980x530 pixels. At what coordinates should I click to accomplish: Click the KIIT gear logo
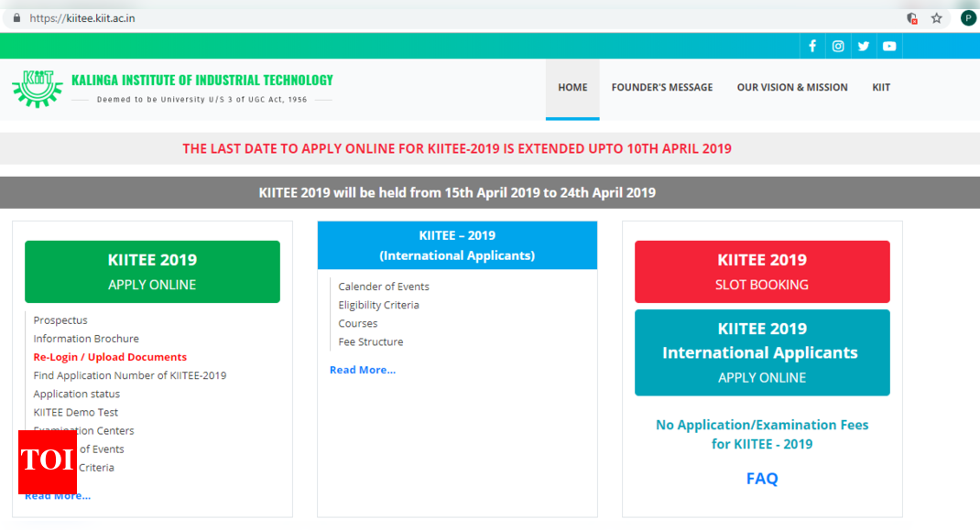tap(38, 88)
